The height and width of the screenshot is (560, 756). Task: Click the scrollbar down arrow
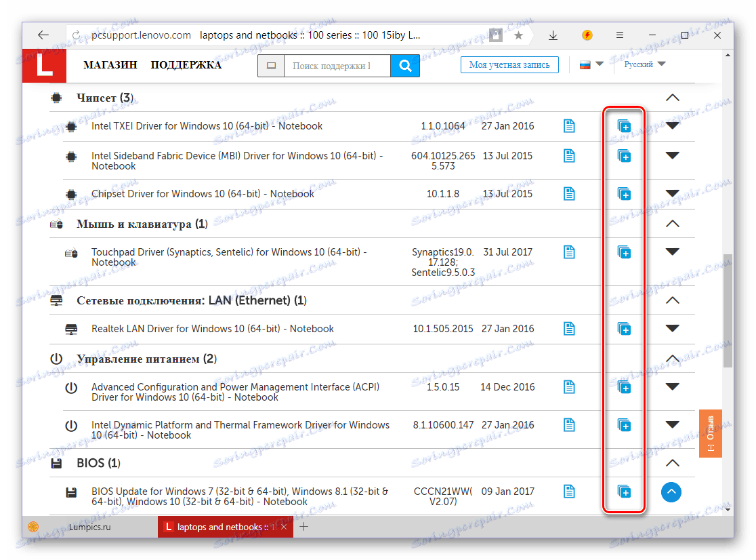click(x=728, y=509)
